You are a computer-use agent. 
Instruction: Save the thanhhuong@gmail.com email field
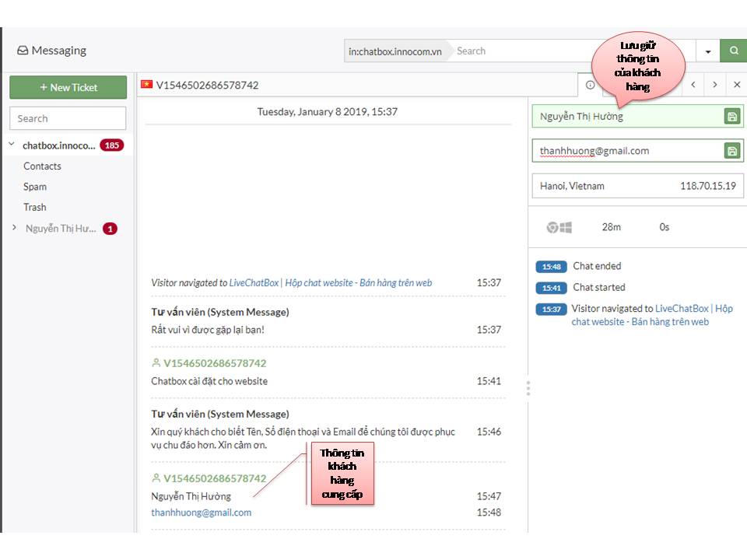[732, 151]
